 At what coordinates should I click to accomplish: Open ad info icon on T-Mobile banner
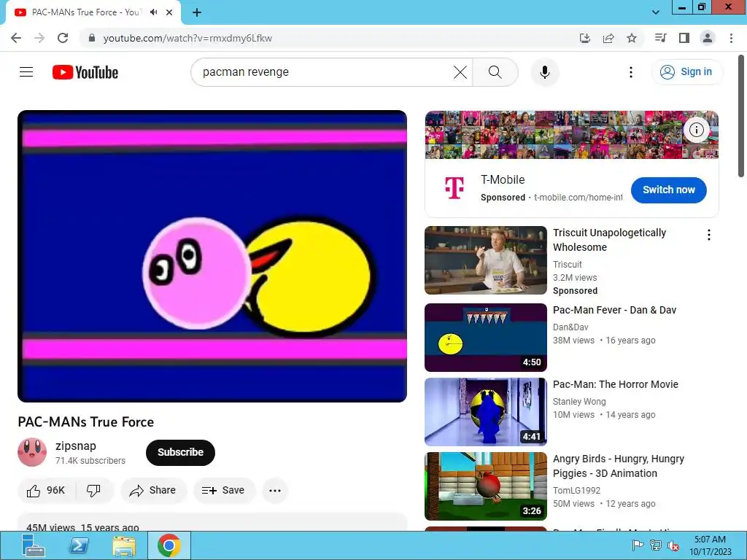(696, 130)
